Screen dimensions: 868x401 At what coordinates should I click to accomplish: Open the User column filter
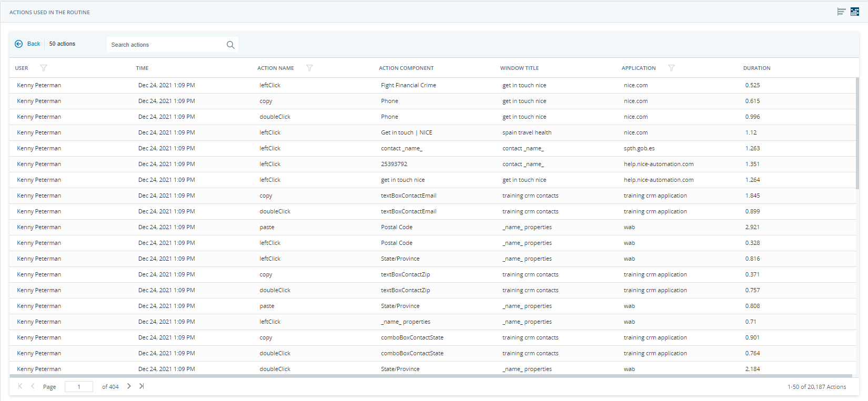pos(44,68)
